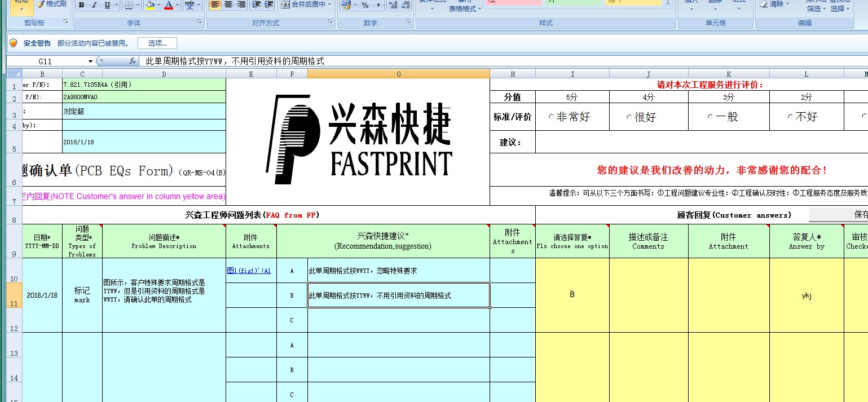
Task: Click the security warning shield icon
Action: (14, 43)
